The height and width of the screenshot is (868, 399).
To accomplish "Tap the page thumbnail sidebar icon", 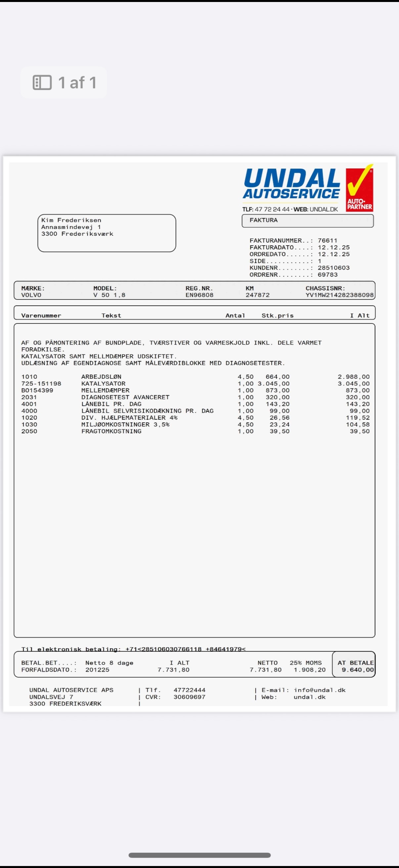I will (x=42, y=82).
